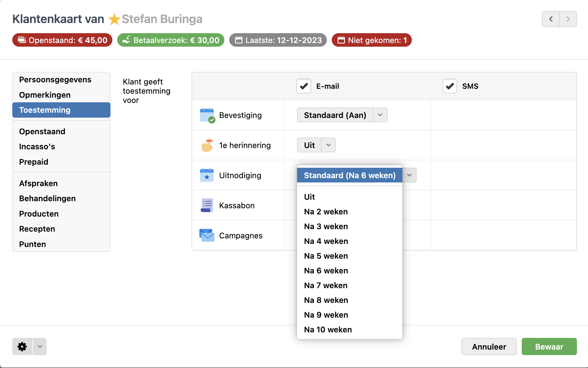Select 'Na 4 weken' from the list
The height and width of the screenshot is (368, 588).
326,241
